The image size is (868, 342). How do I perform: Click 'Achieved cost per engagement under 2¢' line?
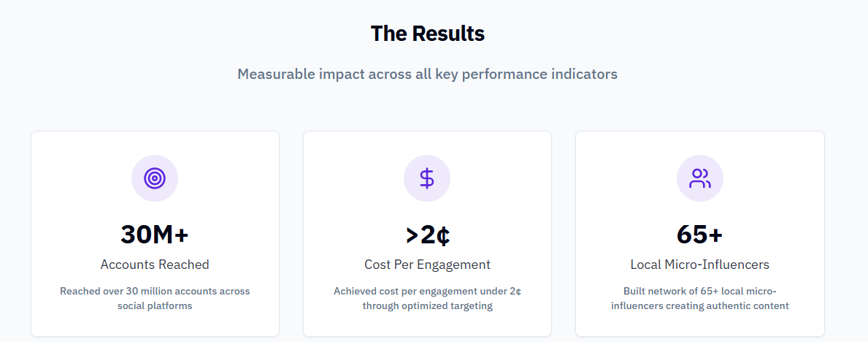[427, 291]
